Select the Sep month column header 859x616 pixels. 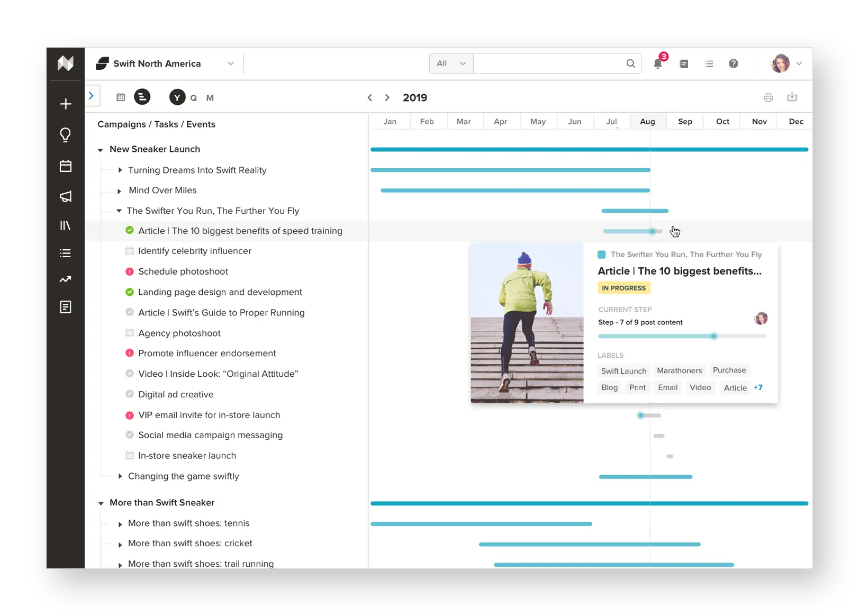tap(685, 121)
